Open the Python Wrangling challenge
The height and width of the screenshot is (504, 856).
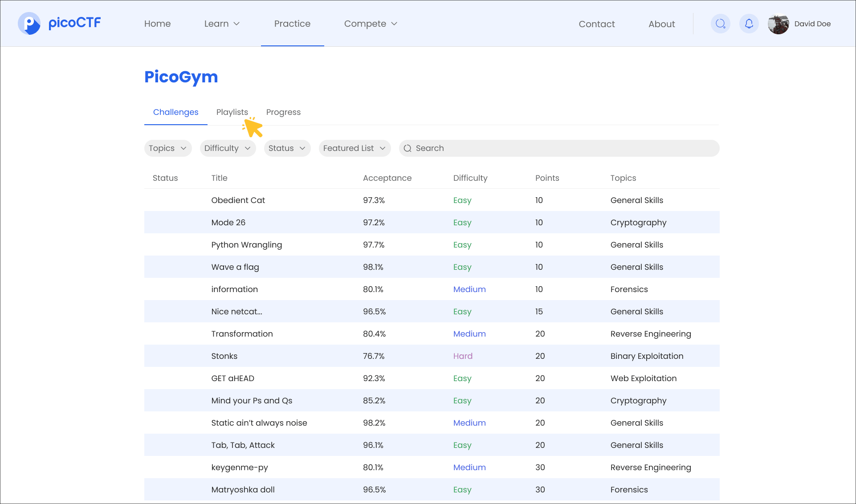pos(246,245)
